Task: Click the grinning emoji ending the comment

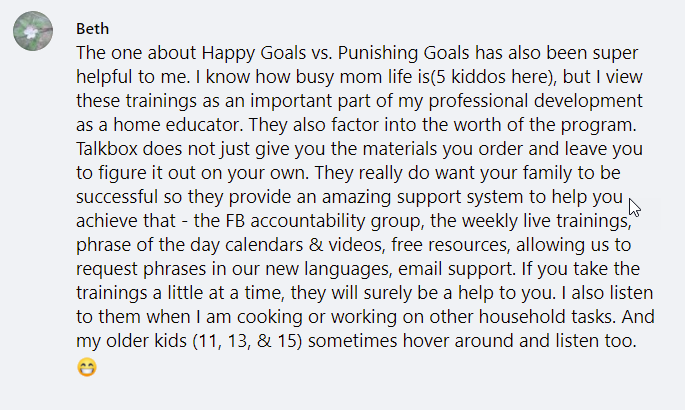Action: pos(86,367)
